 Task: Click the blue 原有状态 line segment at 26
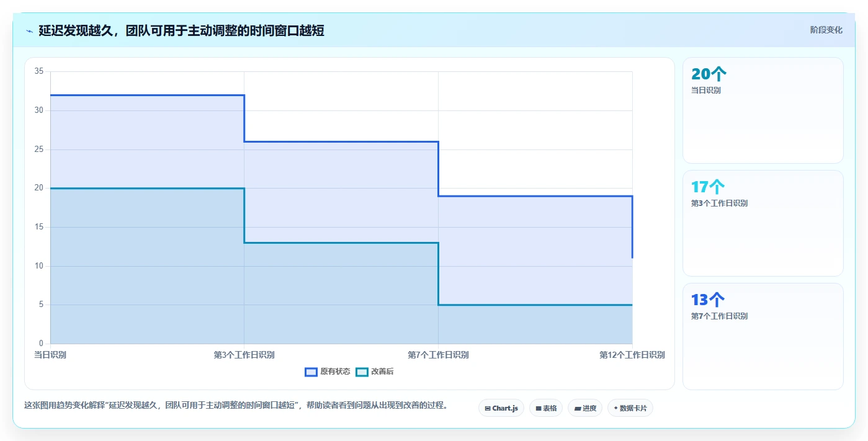341,141
